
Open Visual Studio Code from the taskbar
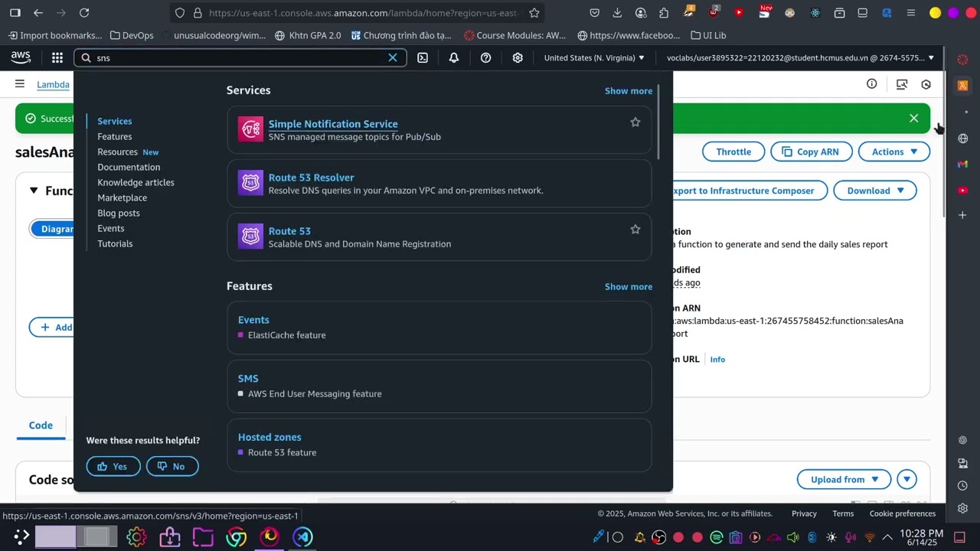(x=302, y=536)
